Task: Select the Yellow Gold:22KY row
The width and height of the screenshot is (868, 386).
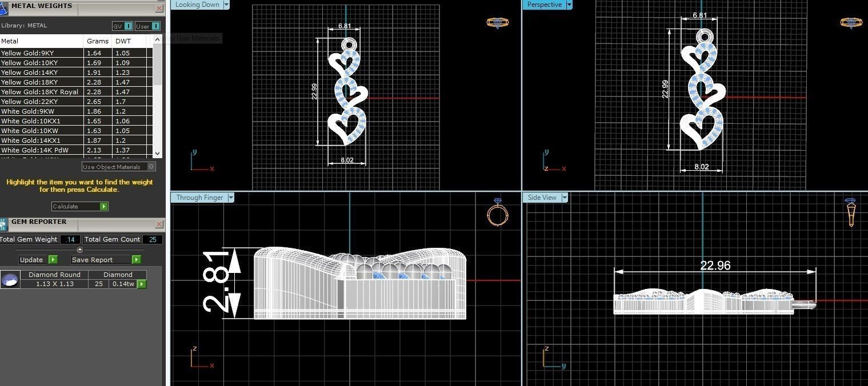Action: pos(76,102)
